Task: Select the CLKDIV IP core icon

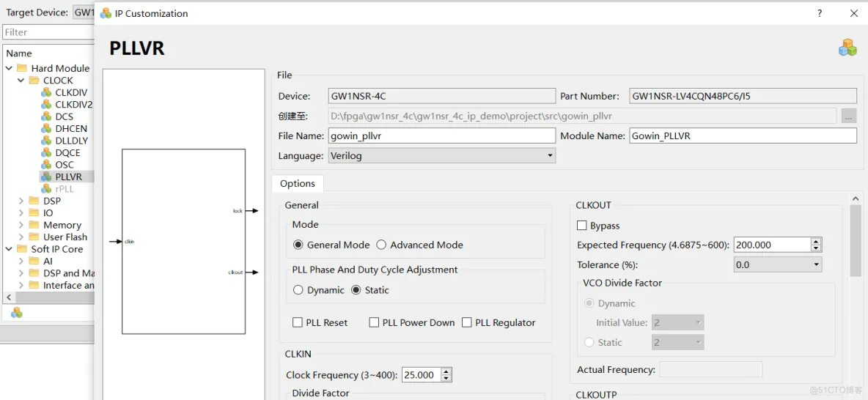Action: pos(46,92)
